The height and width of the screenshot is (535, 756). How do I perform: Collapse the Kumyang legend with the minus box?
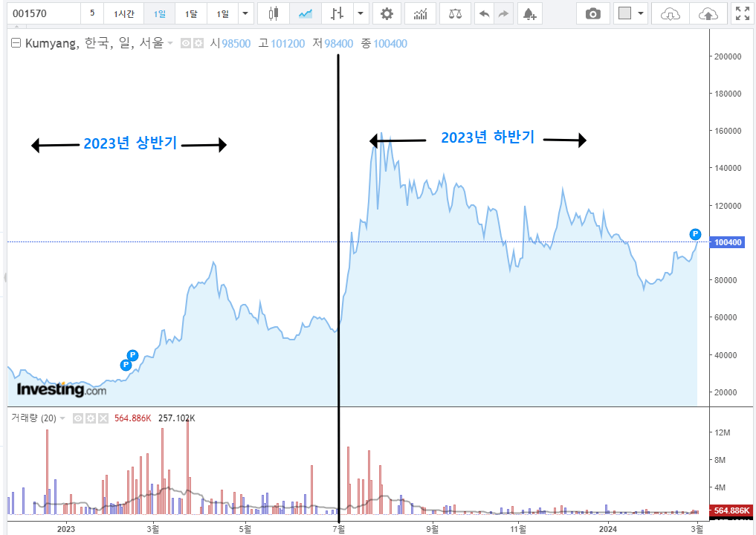pos(15,43)
